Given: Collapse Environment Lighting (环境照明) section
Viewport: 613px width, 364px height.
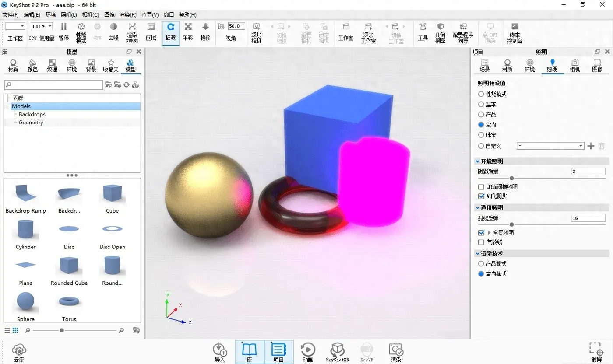Looking at the screenshot, I should pos(477,161).
